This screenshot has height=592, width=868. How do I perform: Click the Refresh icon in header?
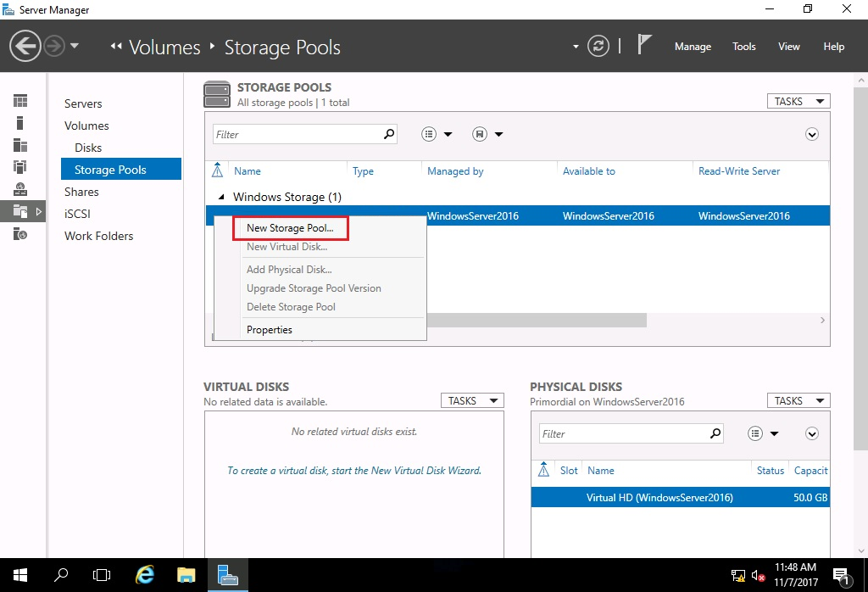[598, 46]
